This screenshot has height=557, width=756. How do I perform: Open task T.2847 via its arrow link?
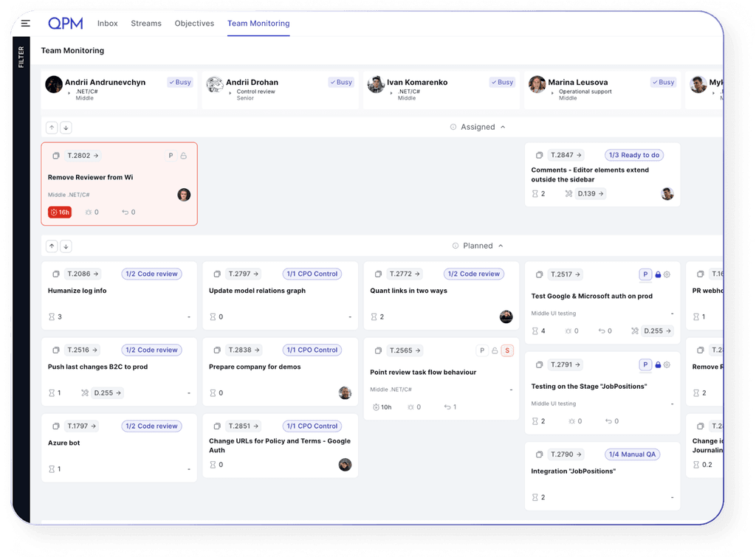pos(579,155)
